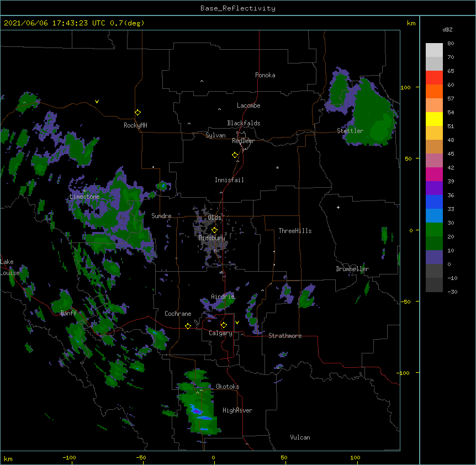Image resolution: width=476 pixels, height=465 pixels.
Task: Click the Sylvan label on map
Action: tap(215, 135)
